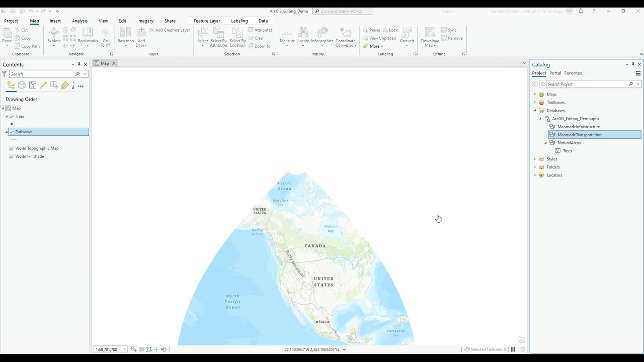
Task: Click the Attributes button
Action: click(260, 30)
